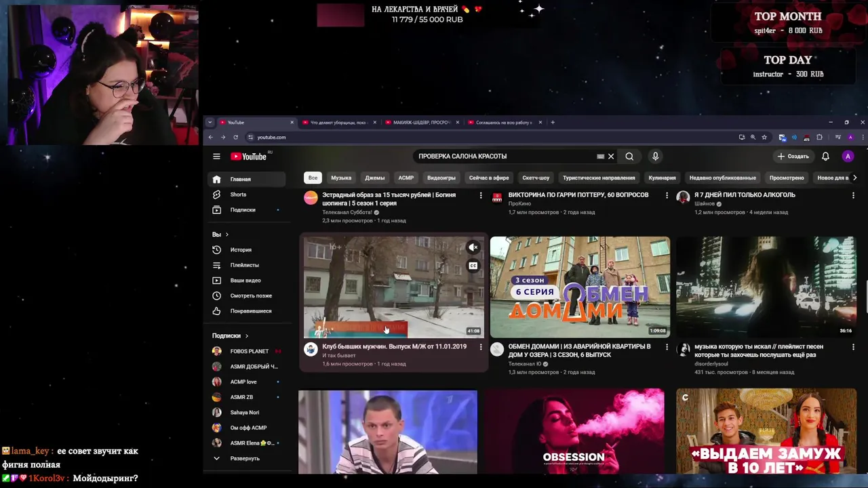This screenshot has width=868, height=488.
Task: Open Понравившиеся liked videos
Action: pos(246,311)
